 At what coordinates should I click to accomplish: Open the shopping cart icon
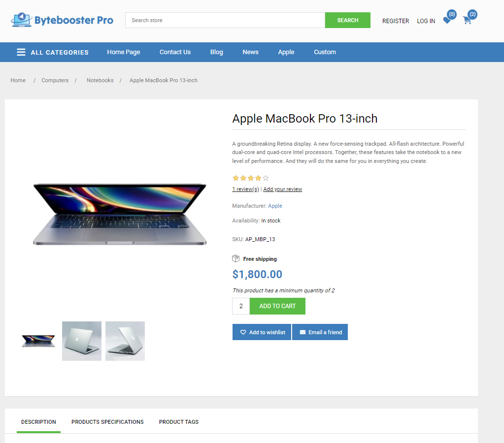click(468, 21)
